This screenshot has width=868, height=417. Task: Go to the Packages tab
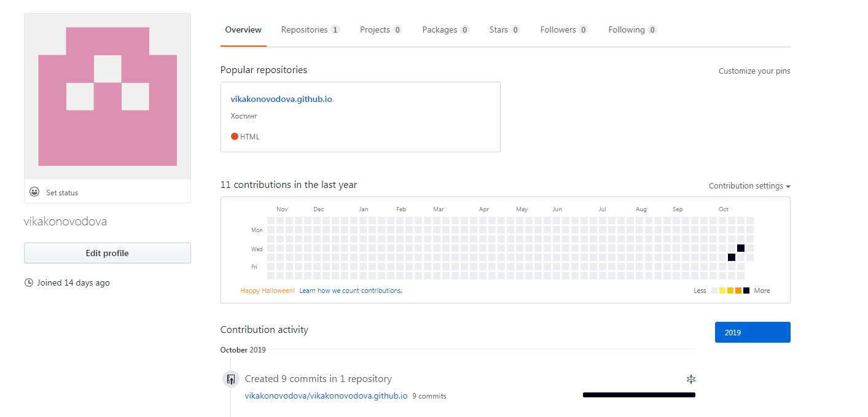445,29
